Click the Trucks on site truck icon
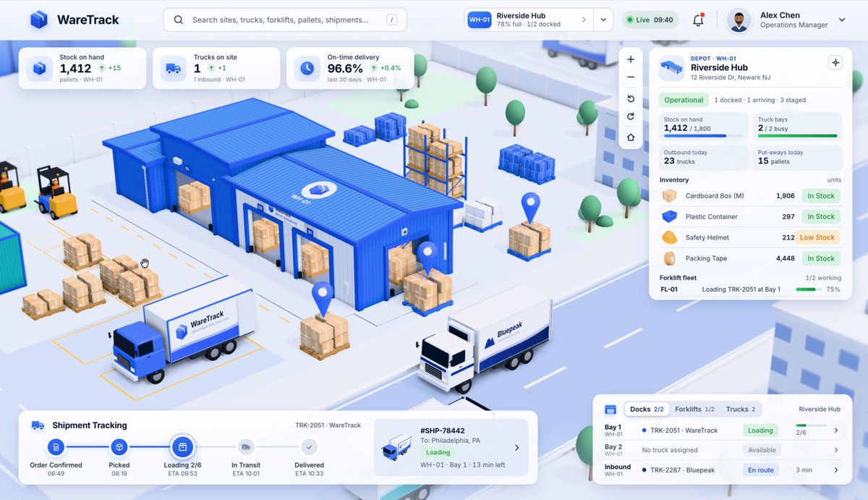The height and width of the screenshot is (500, 868). (173, 68)
